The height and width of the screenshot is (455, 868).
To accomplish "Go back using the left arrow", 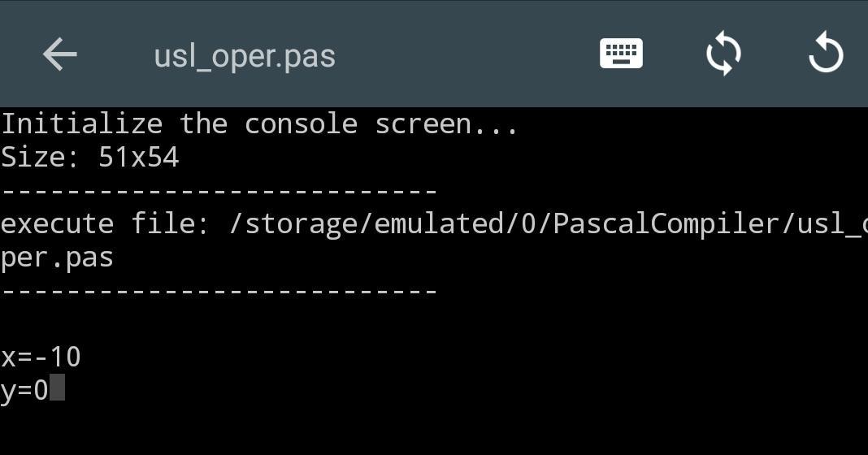I will pyautogui.click(x=60, y=54).
